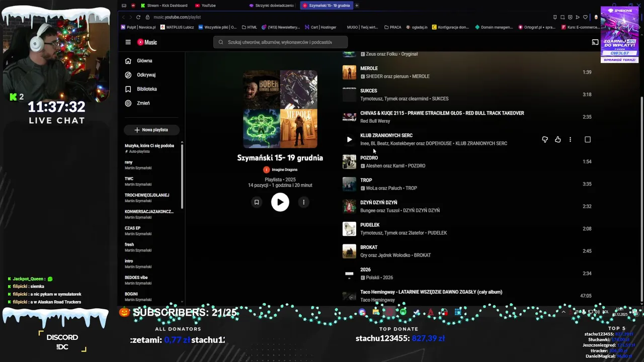Open File Explorer from the taskbar

point(376,312)
